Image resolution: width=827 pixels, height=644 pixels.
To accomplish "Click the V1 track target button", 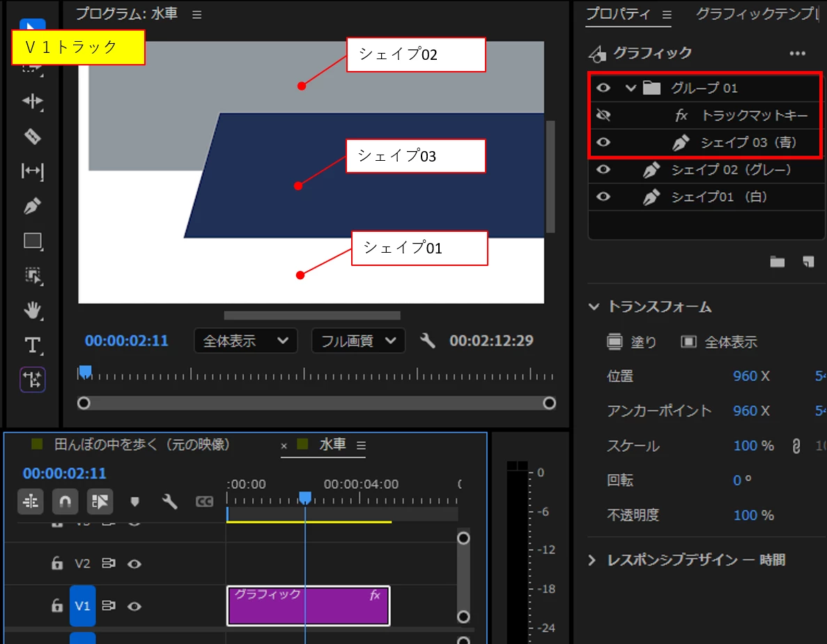I will (82, 606).
